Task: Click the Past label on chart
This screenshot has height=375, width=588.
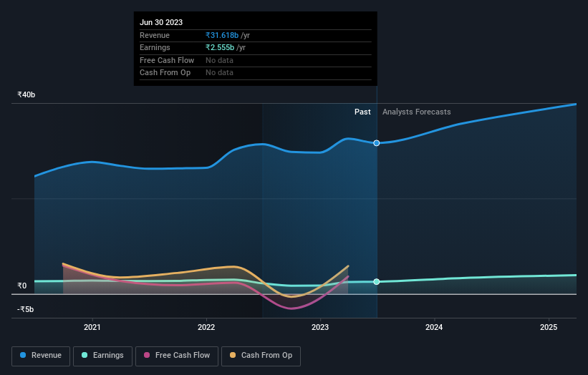Action: [x=362, y=112]
